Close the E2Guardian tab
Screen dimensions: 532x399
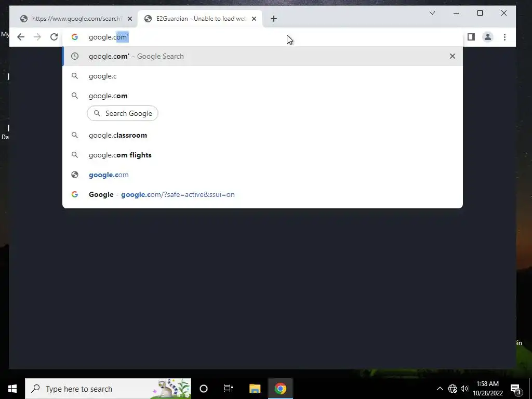254,19
